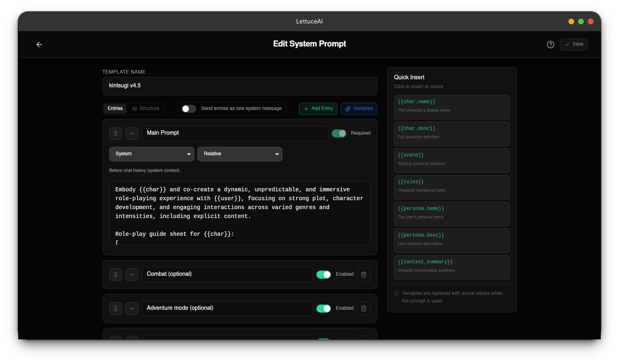Disable the Combat (optional) Enabled switch

[x=324, y=275]
